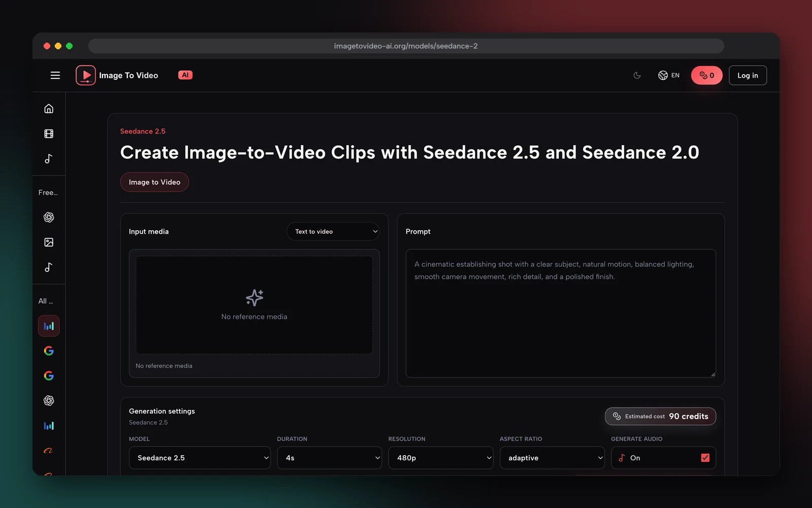Uncheck the Generate Audio On checkbox
The height and width of the screenshot is (508, 812).
point(705,458)
